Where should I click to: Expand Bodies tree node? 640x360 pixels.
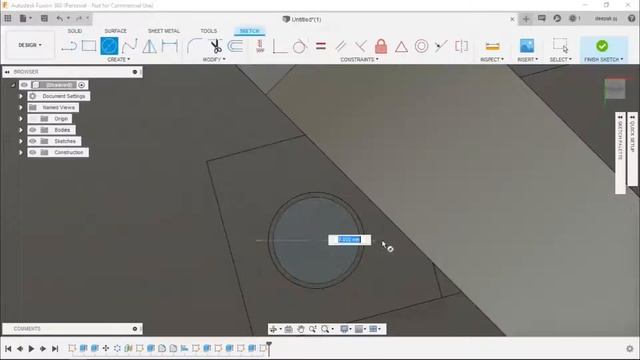(21, 130)
